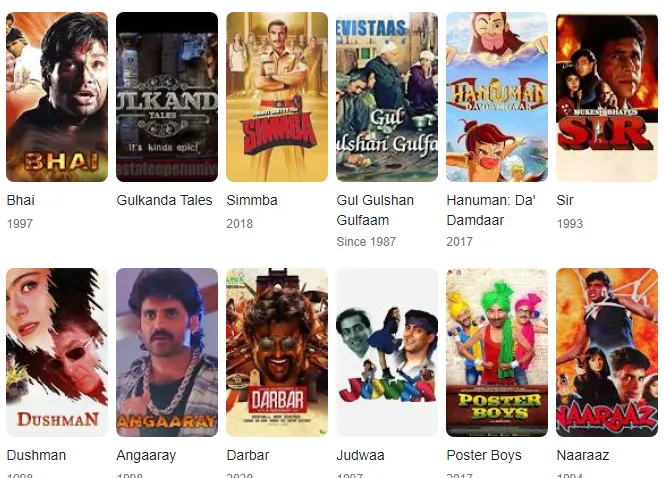
Task: Open the Simmba movie poster
Action: 277,97
